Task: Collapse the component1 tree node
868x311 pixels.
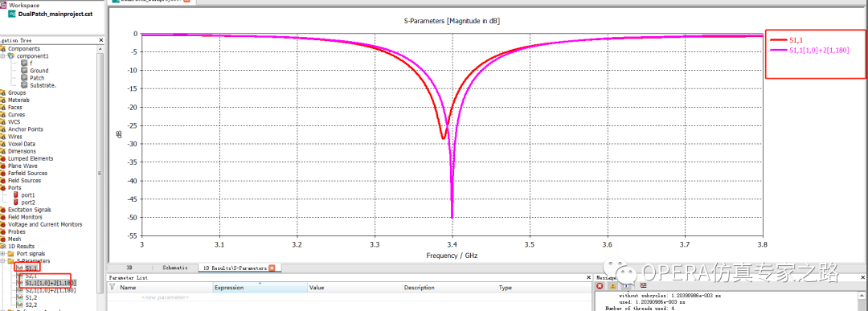Action: click(3, 56)
